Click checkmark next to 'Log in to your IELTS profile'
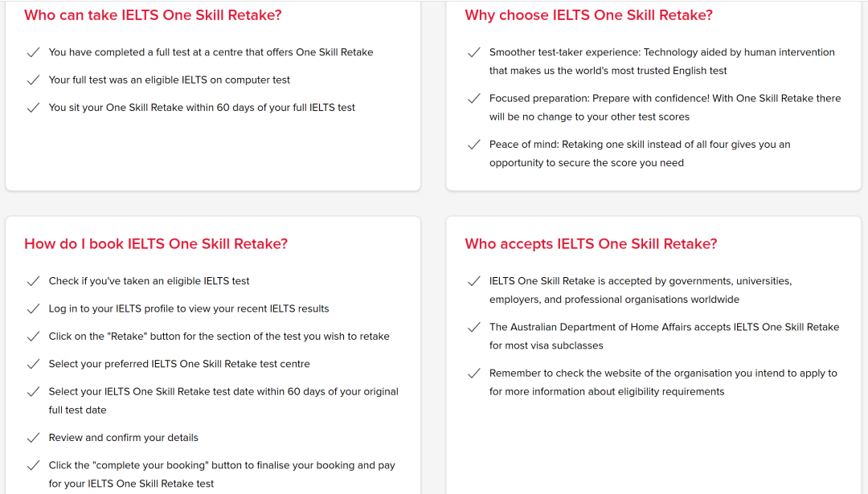Image resolution: width=868 pixels, height=494 pixels. pos(33,308)
